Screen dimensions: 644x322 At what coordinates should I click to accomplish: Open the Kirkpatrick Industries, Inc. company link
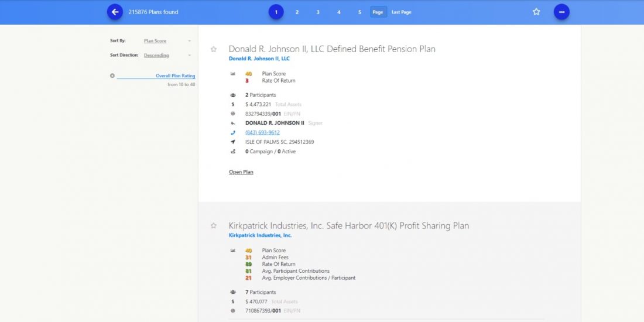pos(260,235)
